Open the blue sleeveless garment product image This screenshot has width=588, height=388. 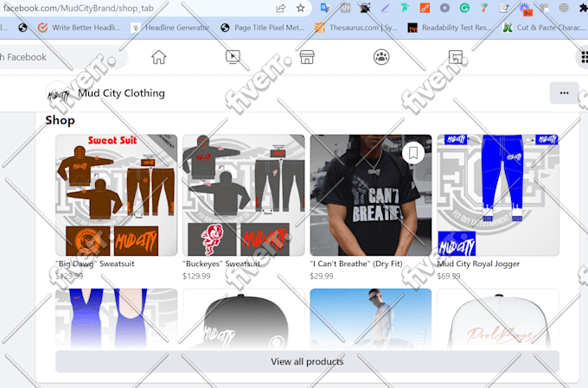tap(116, 319)
